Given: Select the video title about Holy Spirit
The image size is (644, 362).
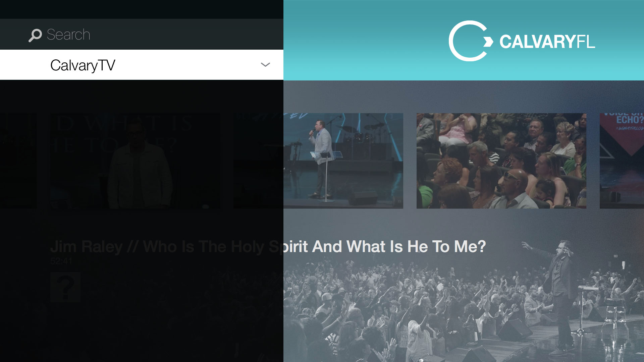Looking at the screenshot, I should pos(268,246).
